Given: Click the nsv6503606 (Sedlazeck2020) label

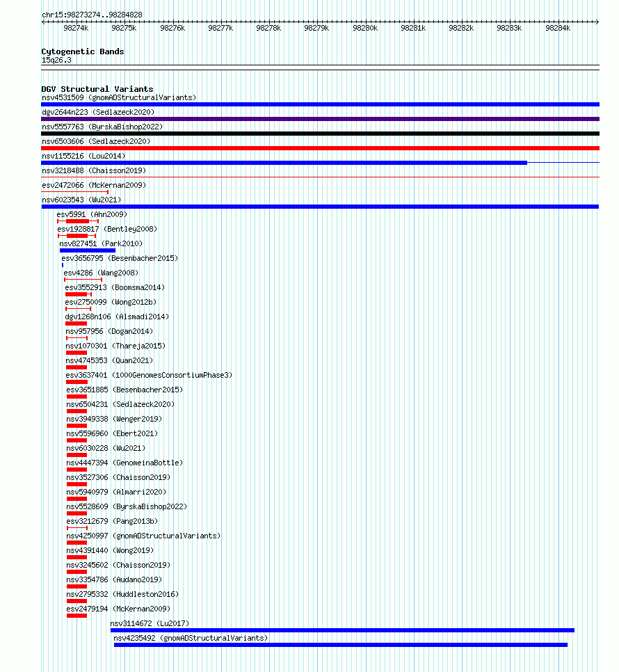Looking at the screenshot, I should click(96, 141).
